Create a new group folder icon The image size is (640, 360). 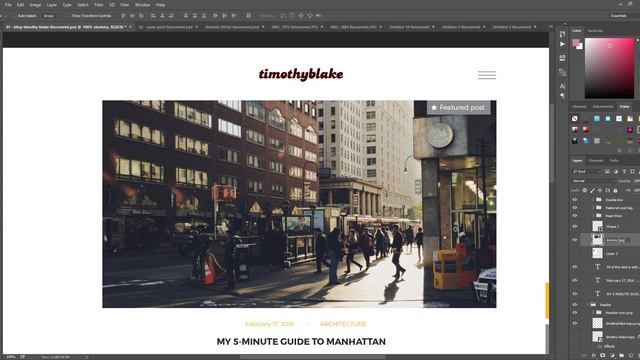[x=621, y=356]
